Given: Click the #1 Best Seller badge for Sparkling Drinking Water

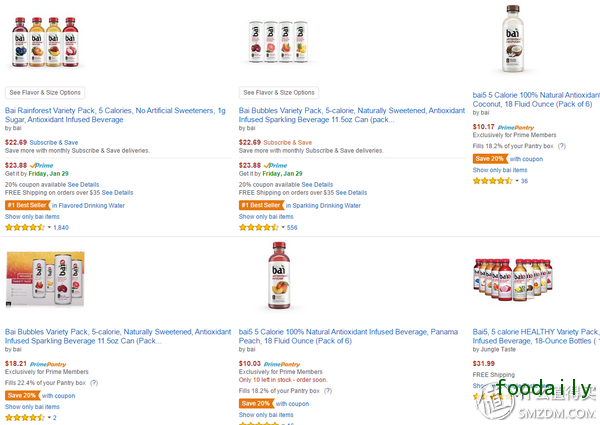Looking at the screenshot, I should pyautogui.click(x=261, y=204).
